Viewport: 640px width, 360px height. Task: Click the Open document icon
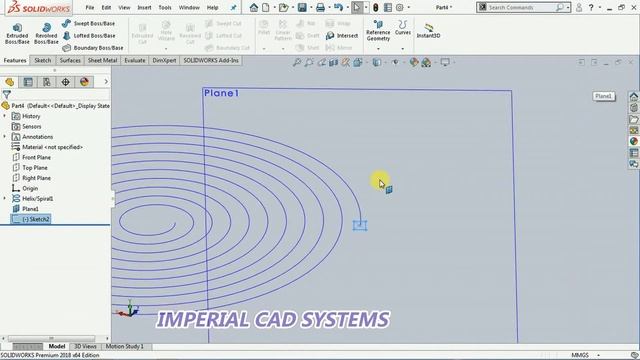(x=284, y=7)
